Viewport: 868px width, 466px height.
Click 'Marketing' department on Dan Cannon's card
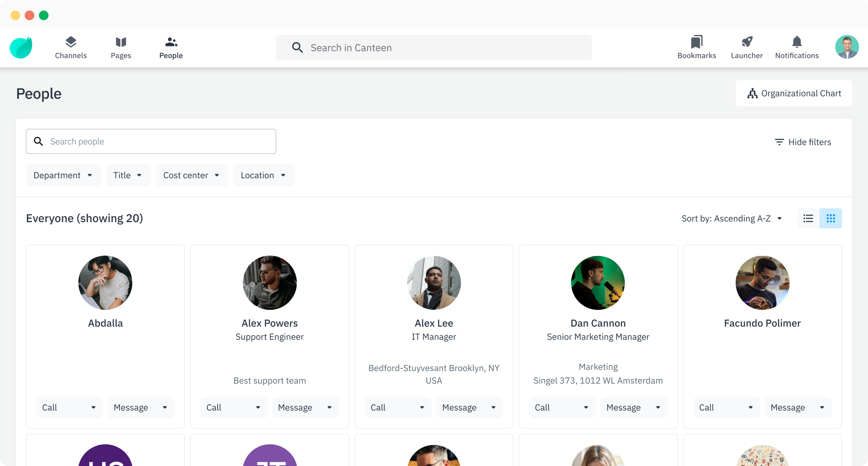point(598,367)
